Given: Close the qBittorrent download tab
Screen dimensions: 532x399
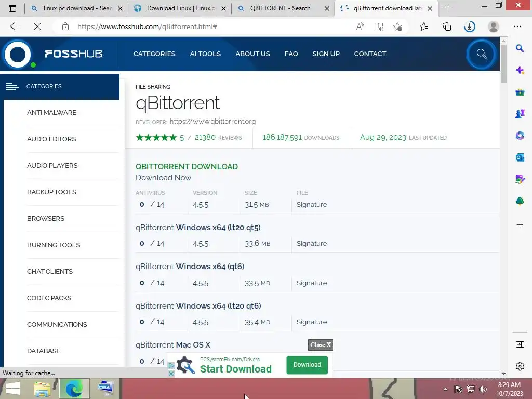Looking at the screenshot, I should 430,8.
